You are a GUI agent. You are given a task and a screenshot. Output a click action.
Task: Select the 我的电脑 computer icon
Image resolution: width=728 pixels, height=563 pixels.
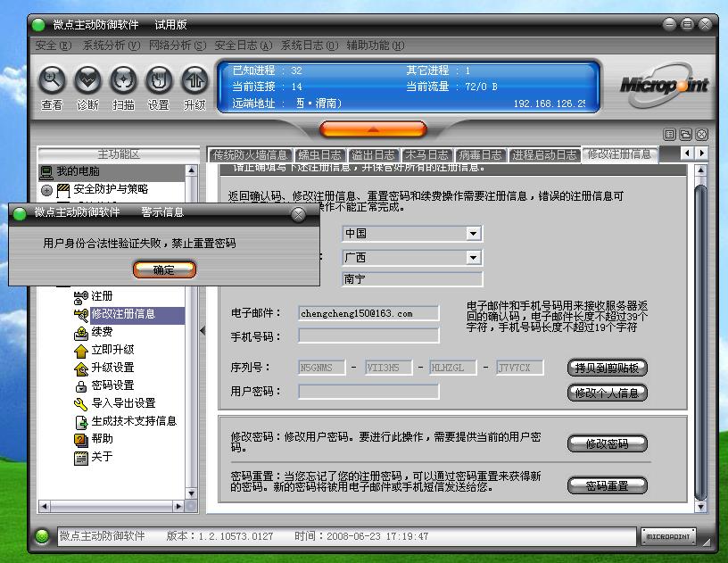click(46, 172)
